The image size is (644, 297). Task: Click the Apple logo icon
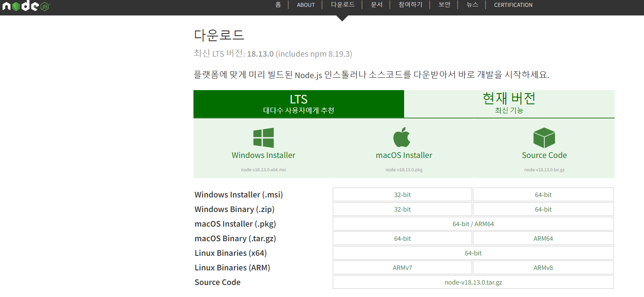tap(402, 137)
